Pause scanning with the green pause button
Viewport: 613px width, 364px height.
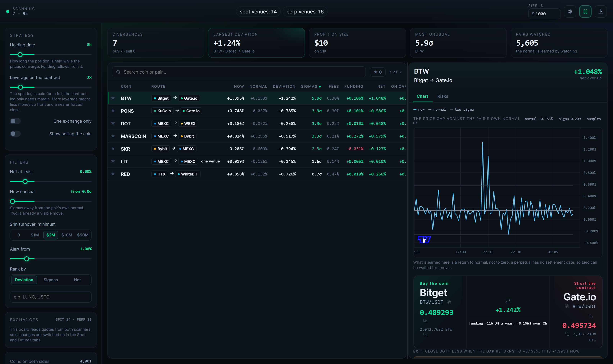tap(585, 11)
